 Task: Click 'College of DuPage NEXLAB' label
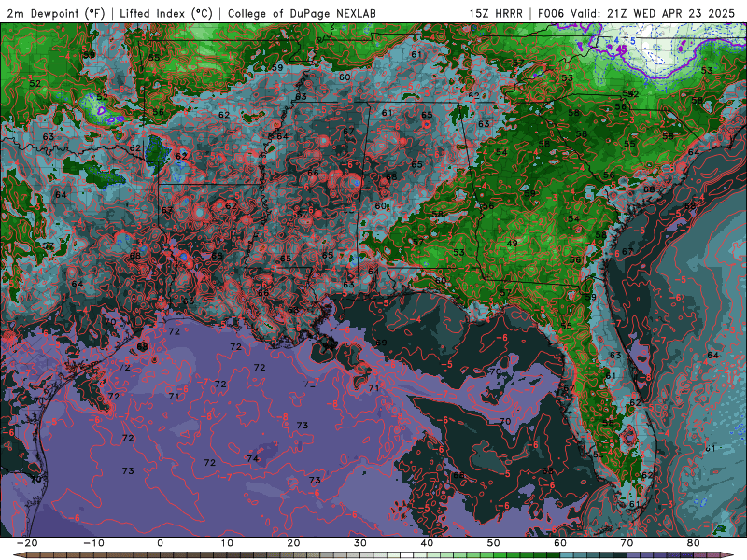302,13
